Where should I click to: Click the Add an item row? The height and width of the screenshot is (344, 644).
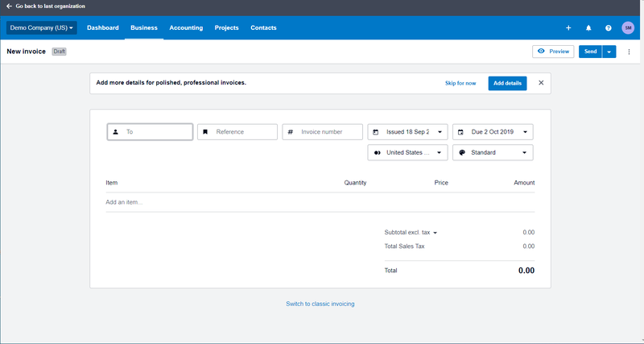(x=320, y=202)
